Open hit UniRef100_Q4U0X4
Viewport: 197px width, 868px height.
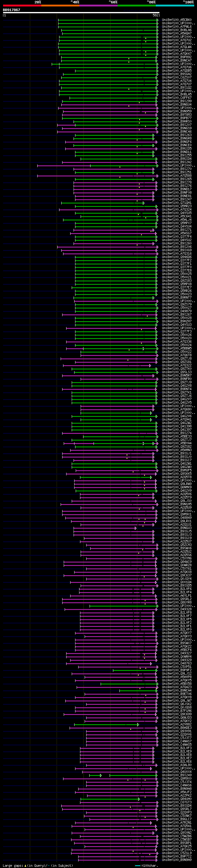coord(176,771)
